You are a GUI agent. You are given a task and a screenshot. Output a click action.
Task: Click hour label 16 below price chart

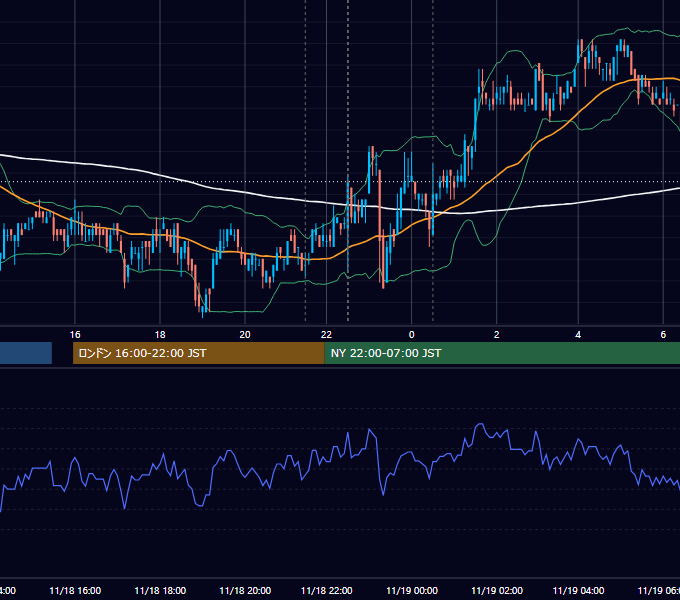tap(75, 334)
